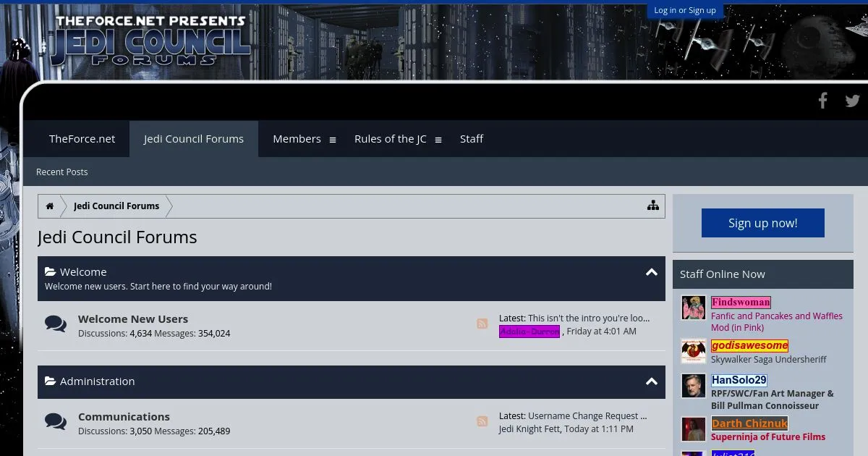Select the Jedi Council Forums tab
Screen dimensions: 868x456
[x=194, y=139]
